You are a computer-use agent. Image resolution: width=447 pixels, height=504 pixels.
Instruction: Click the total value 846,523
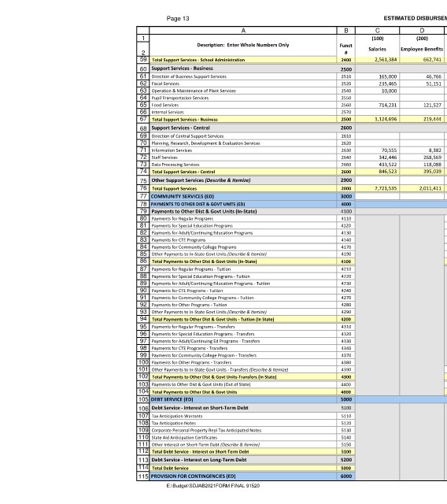(377, 172)
